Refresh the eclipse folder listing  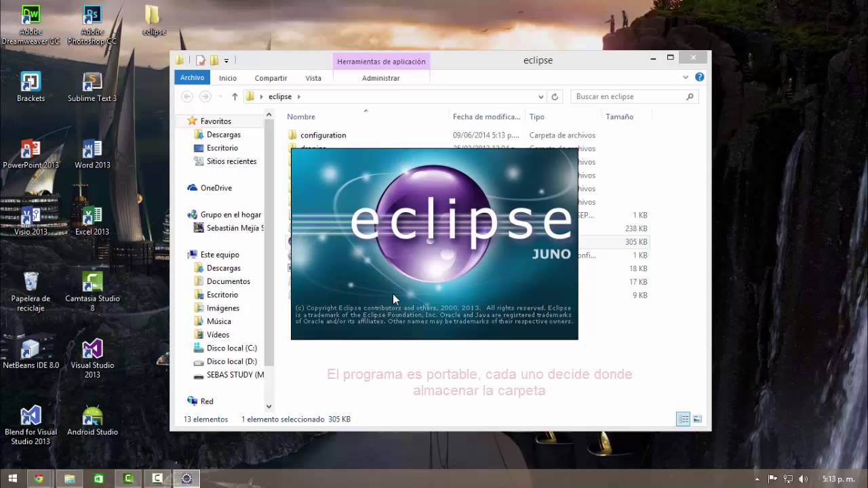[555, 97]
